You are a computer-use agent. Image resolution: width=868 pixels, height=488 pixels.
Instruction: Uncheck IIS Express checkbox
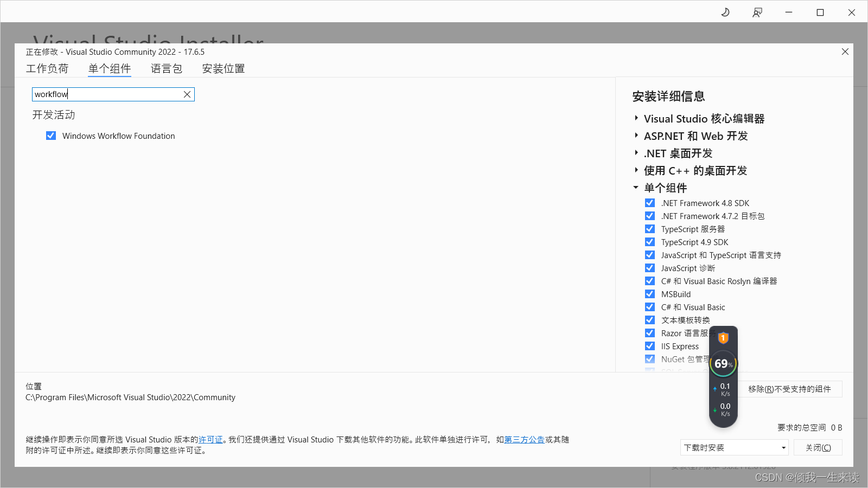click(650, 346)
